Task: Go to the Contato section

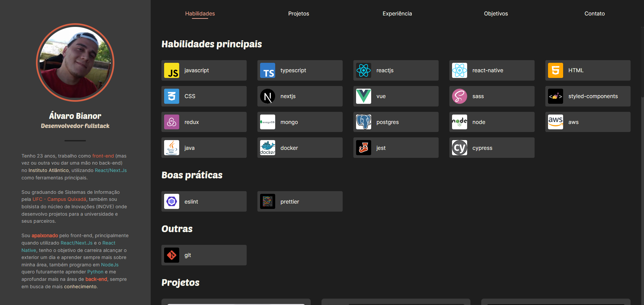Action: tap(594, 14)
